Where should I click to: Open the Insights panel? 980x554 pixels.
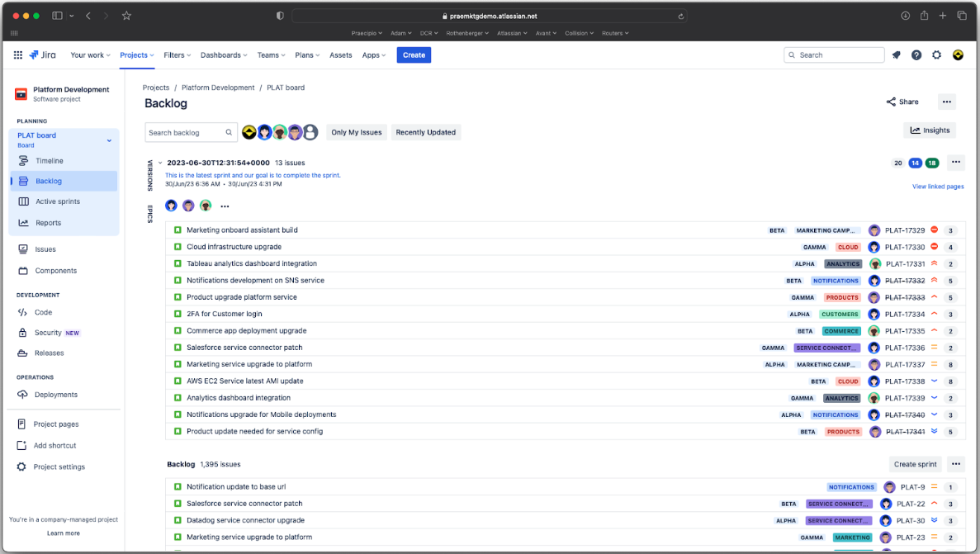(x=930, y=130)
